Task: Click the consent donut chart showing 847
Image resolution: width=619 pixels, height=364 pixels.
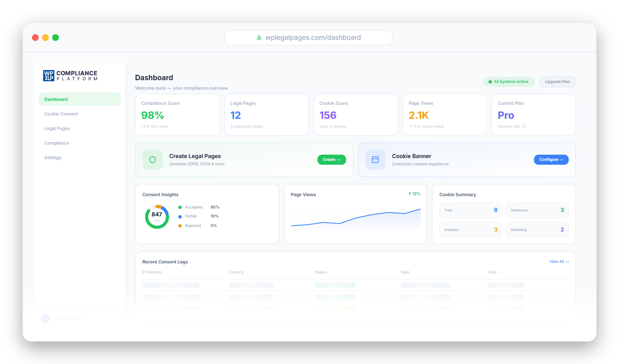Action: point(157,217)
